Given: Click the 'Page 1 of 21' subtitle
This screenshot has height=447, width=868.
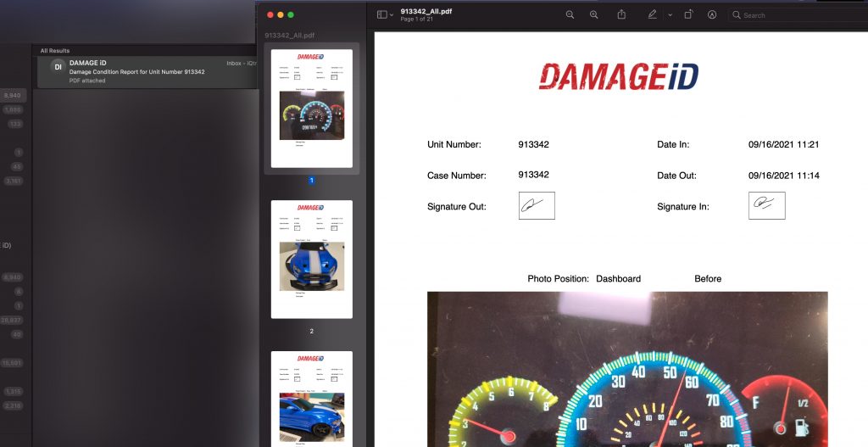Looking at the screenshot, I should tap(416, 20).
